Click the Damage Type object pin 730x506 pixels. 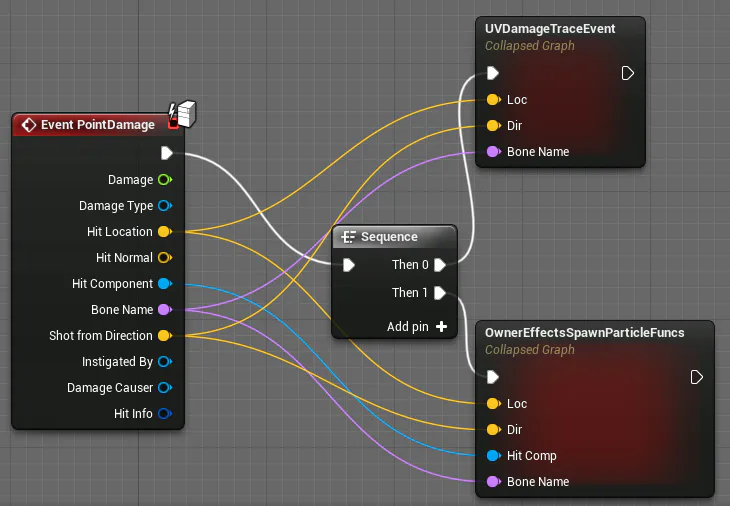(x=165, y=206)
